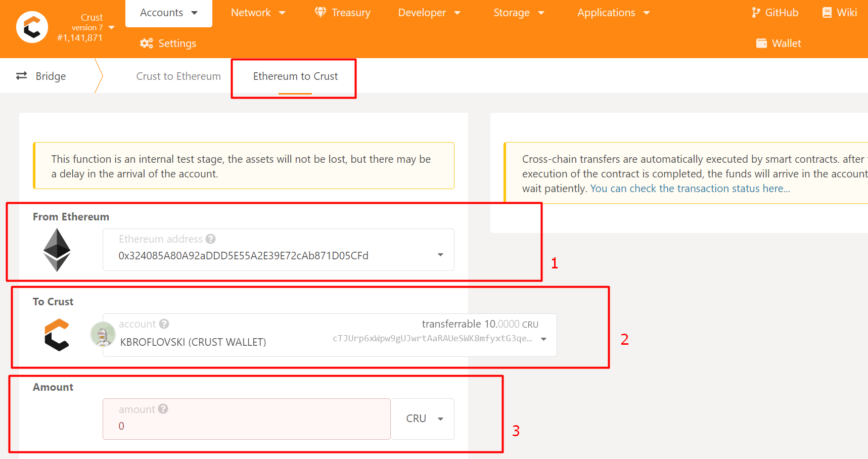
Task: Open the Wallet link
Action: tap(779, 43)
